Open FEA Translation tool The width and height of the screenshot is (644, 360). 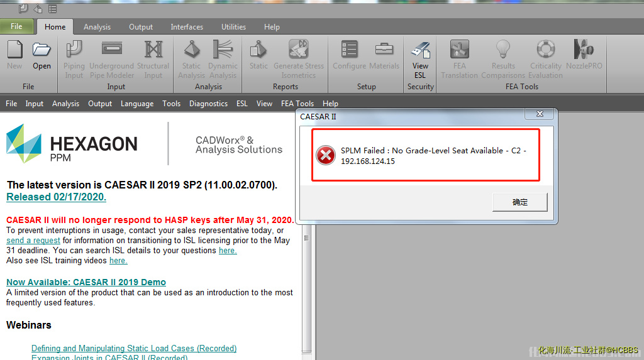(459, 59)
